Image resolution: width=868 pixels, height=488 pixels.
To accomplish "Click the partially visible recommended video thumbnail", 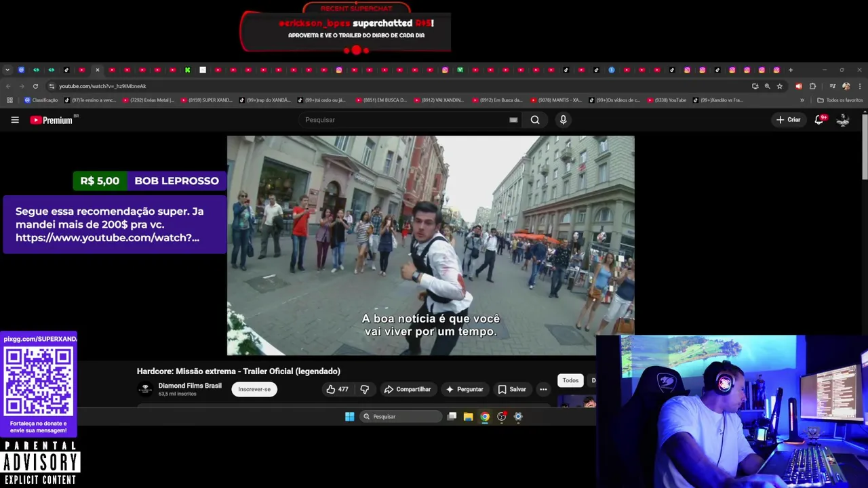I will point(576,401).
